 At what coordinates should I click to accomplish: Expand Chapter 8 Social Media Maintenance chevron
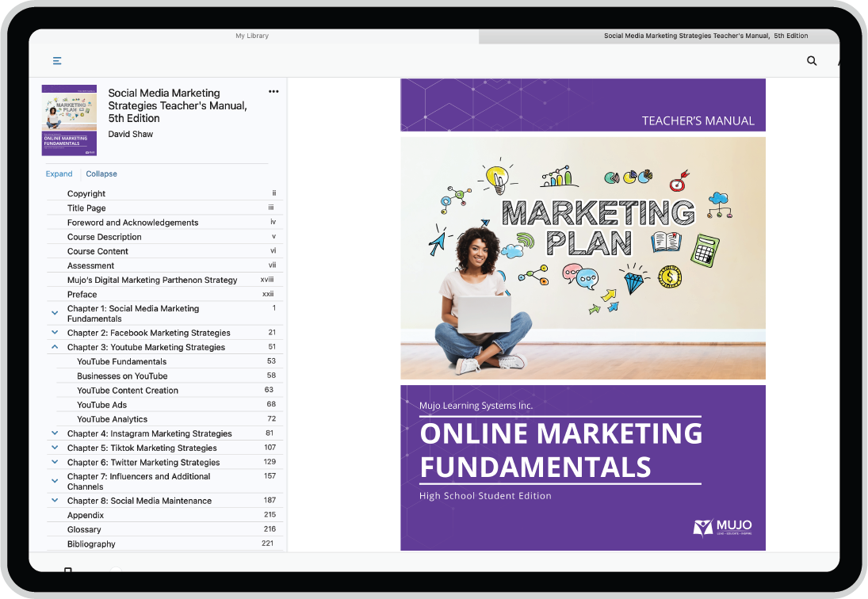pyautogui.click(x=55, y=501)
